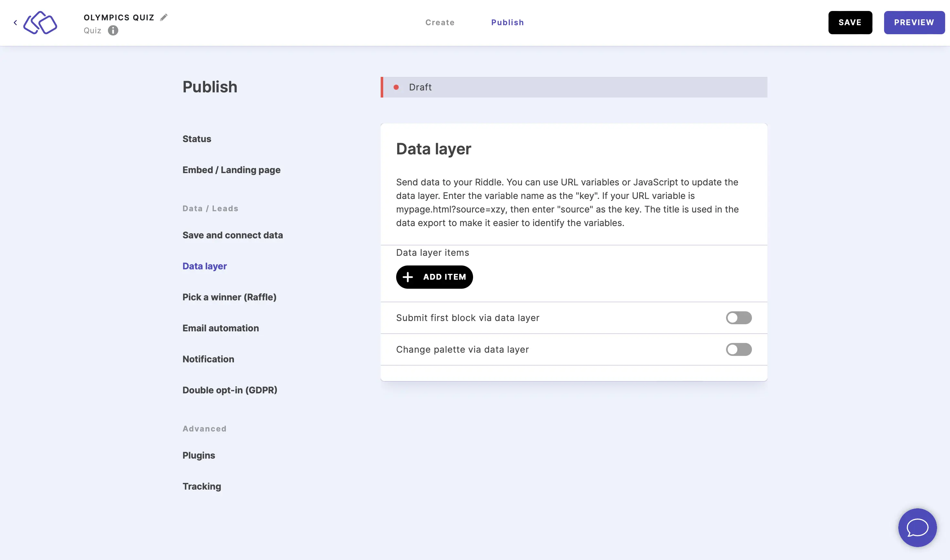Image resolution: width=950 pixels, height=560 pixels.
Task: Expand Embed Landing page settings
Action: [x=231, y=170]
